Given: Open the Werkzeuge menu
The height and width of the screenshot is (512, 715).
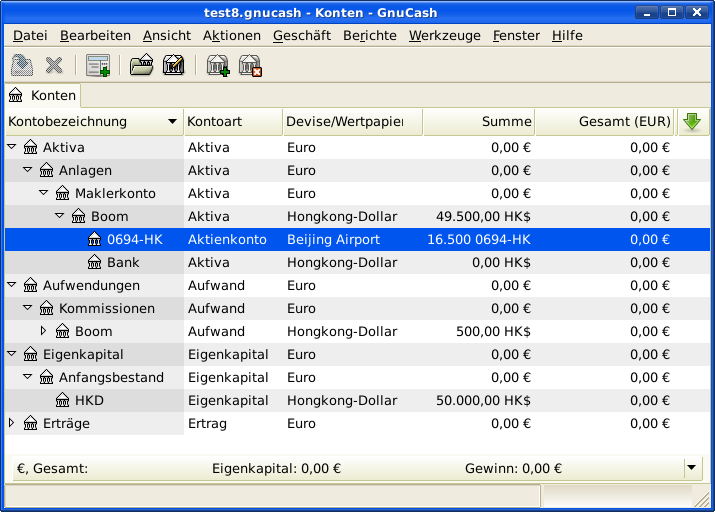Looking at the screenshot, I should pyautogui.click(x=444, y=35).
